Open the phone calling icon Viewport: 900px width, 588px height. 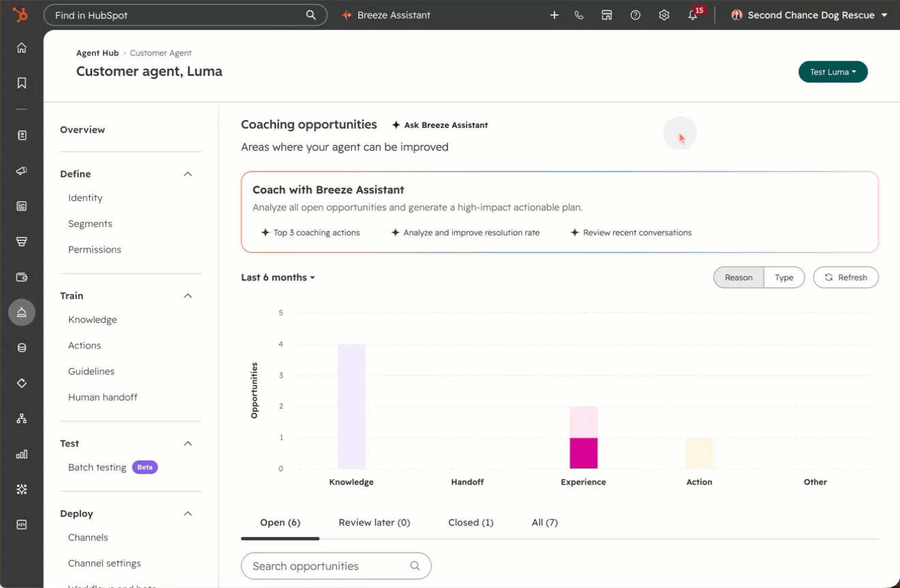579,15
